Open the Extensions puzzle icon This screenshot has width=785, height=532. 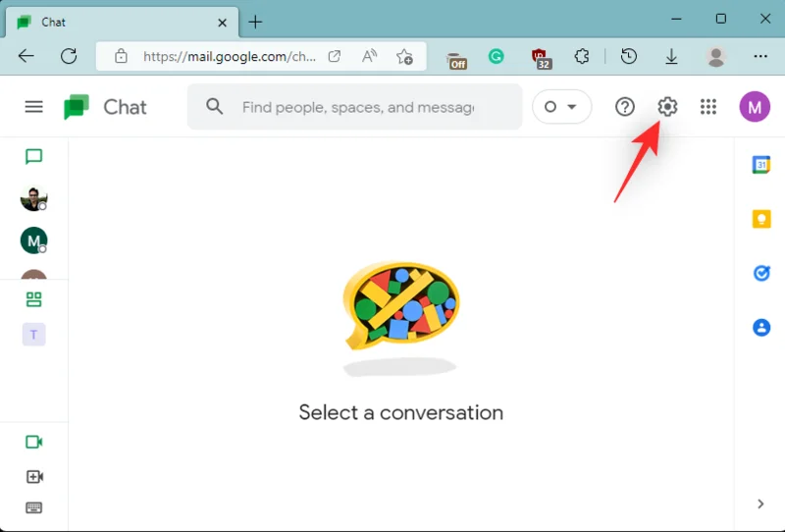click(x=581, y=56)
